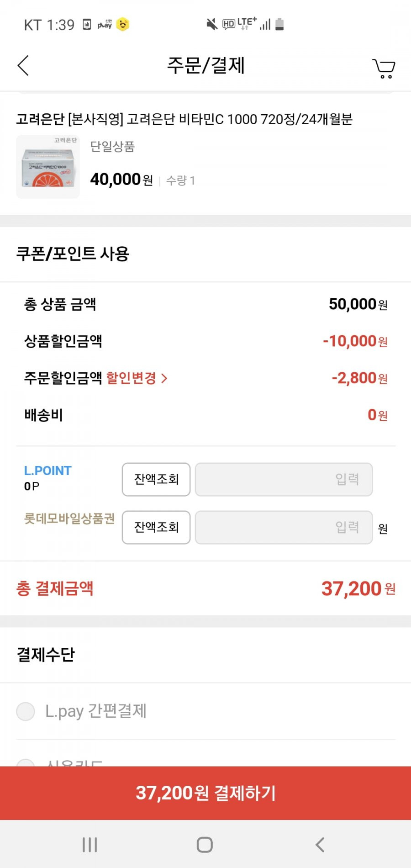This screenshot has height=868, width=411.
Task: Open the 고려은단 비타민C 1000 product title
Action: (184, 119)
